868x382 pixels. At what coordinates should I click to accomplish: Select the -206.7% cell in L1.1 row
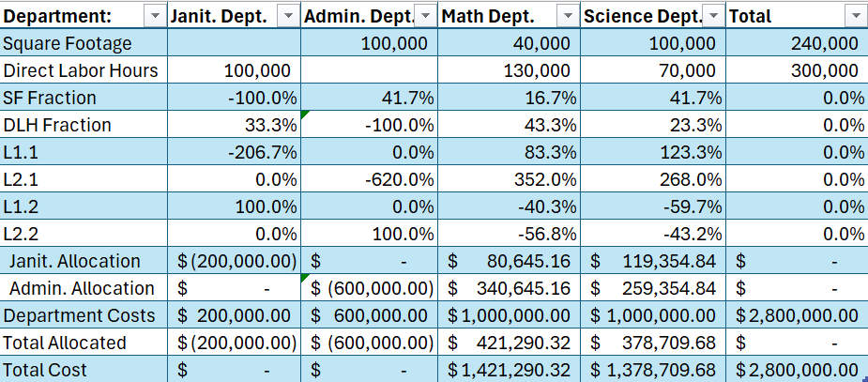click(235, 152)
